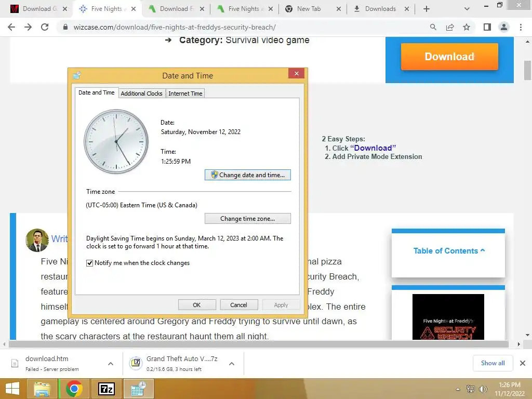Viewport: 532px width, 399px height.
Task: Close the Date and Time dialog
Action: (x=296, y=73)
